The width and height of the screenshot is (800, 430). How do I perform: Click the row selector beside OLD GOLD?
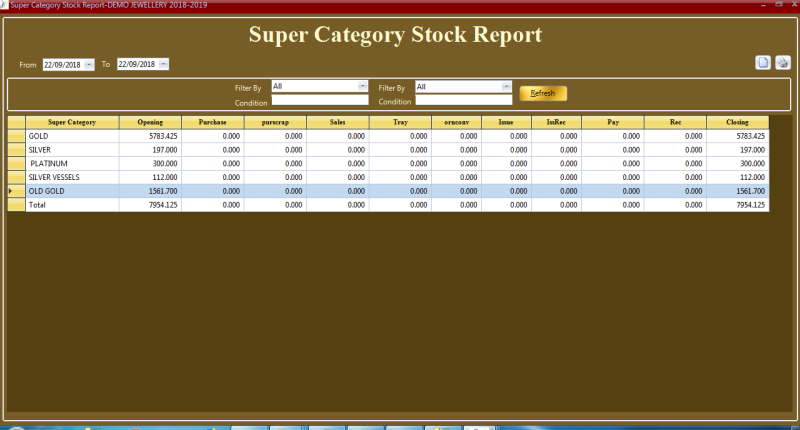coord(16,190)
